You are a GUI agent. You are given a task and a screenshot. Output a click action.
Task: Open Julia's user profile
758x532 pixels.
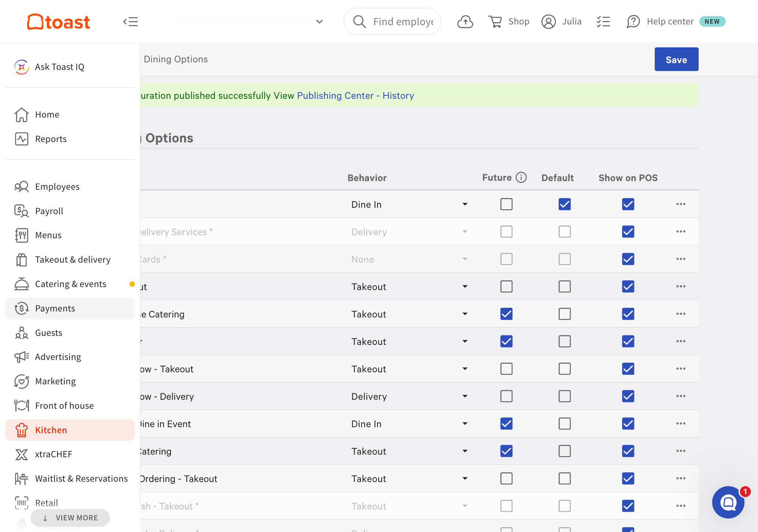561,22
